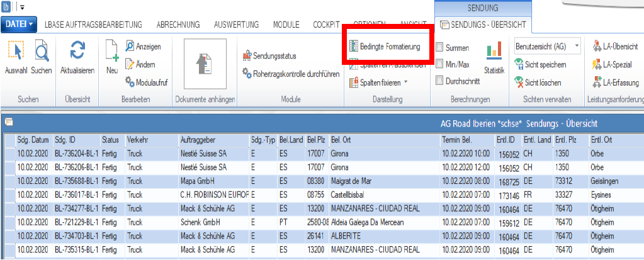Click the Lbase application logo icon

[x=6, y=6]
